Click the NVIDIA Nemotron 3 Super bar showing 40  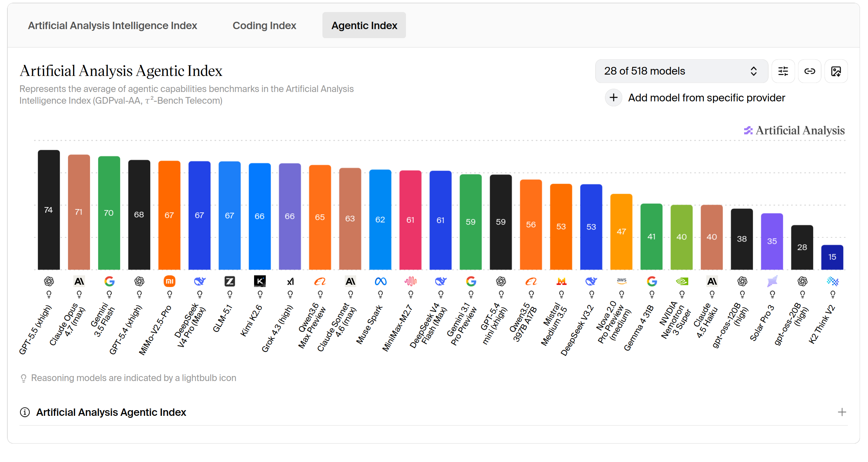coord(682,238)
